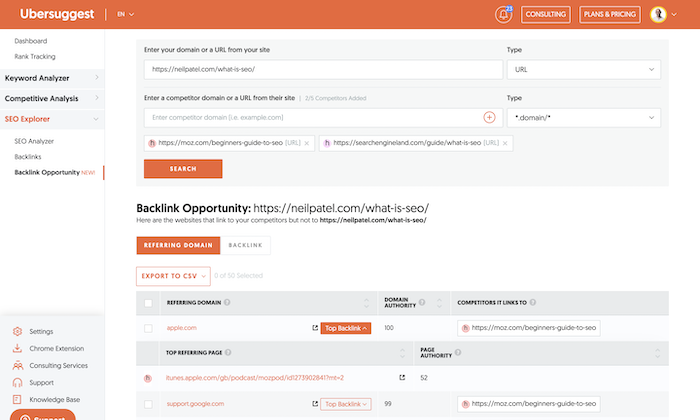Open Backlinks in sidebar
Viewport: 700px width, 420px height.
[28, 157]
